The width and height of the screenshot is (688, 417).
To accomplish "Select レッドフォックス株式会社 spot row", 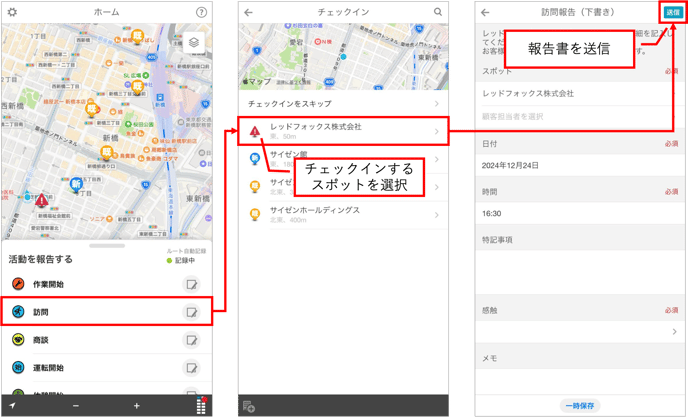I will click(344, 131).
